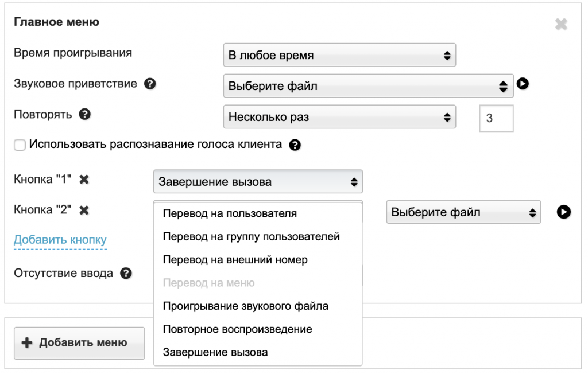Expand the Звуковое приветствие file dropdown
Viewport: 588px width, 374px height.
[x=367, y=87]
